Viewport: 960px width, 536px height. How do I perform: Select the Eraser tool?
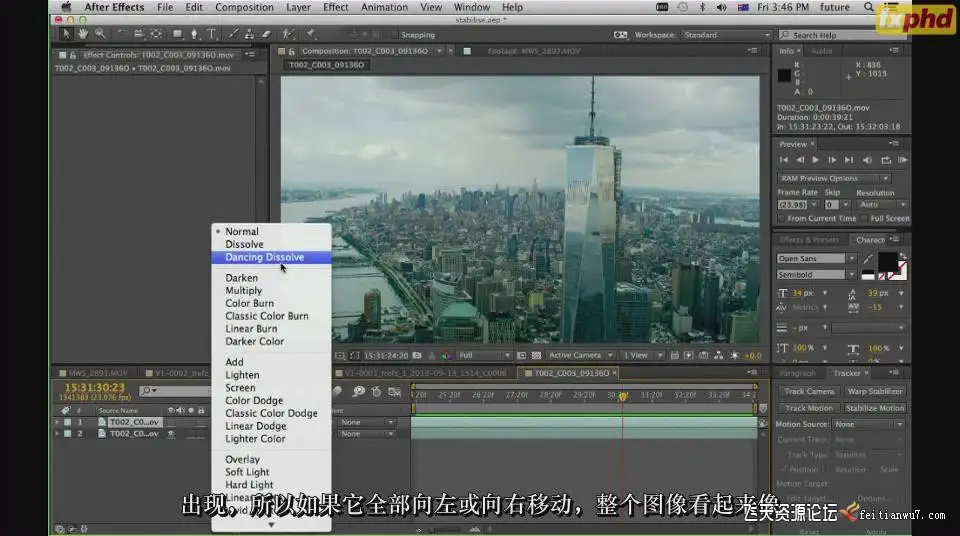(x=264, y=34)
